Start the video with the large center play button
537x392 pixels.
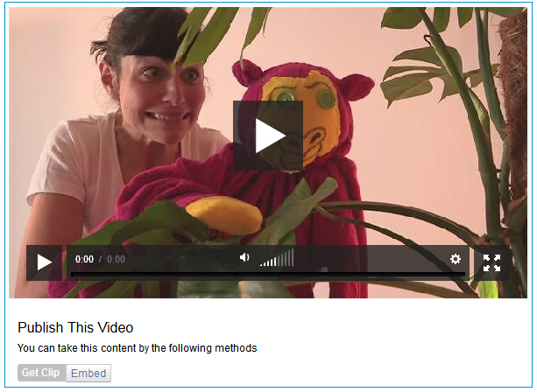coord(268,136)
